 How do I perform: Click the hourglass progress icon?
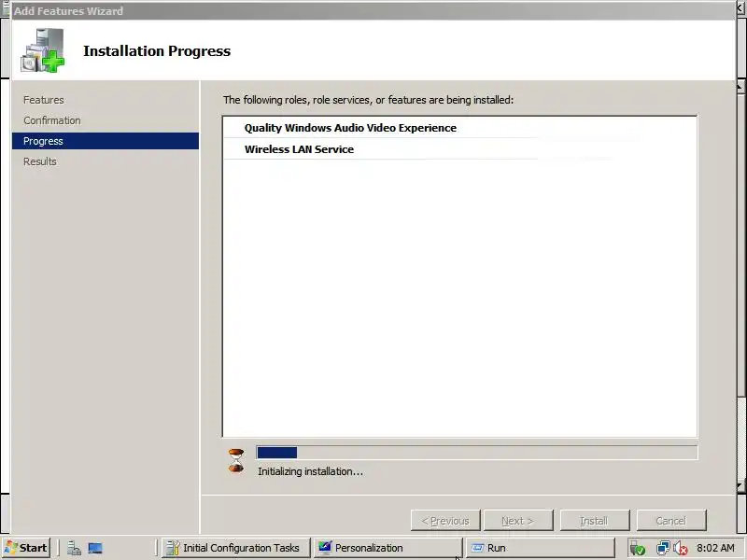236,460
